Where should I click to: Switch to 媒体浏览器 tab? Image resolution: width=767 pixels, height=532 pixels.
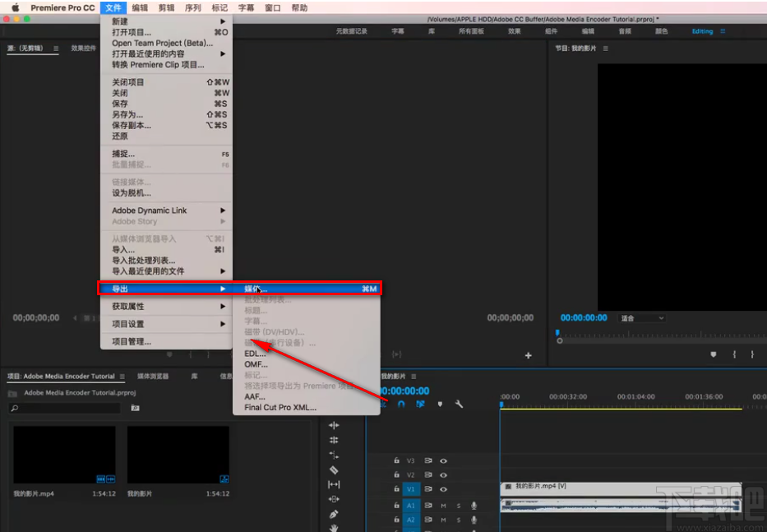click(153, 377)
